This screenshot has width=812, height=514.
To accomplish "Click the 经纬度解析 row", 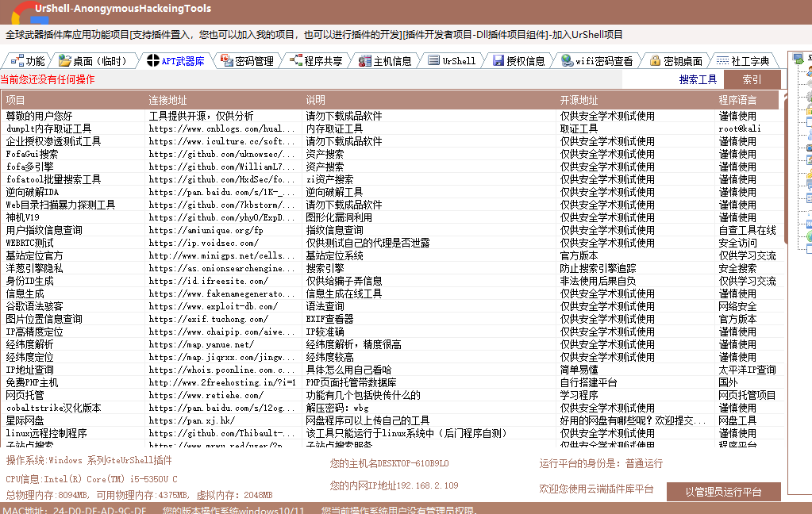I will pos(392,344).
